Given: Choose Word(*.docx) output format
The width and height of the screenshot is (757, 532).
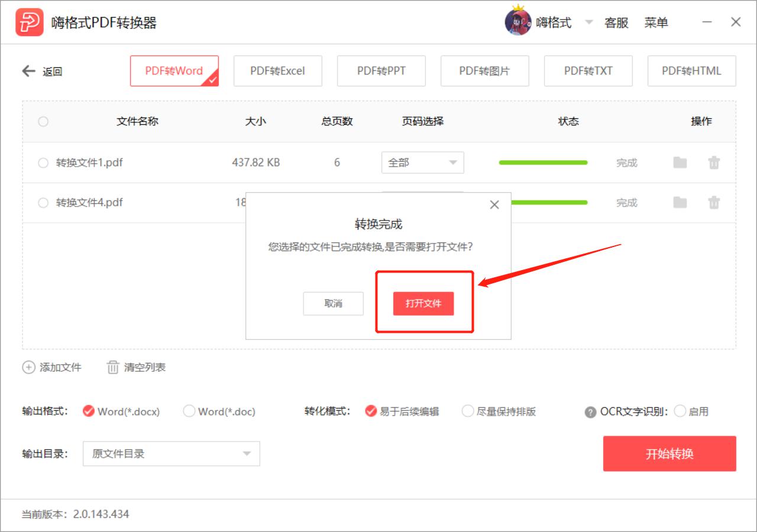Looking at the screenshot, I should click(89, 411).
